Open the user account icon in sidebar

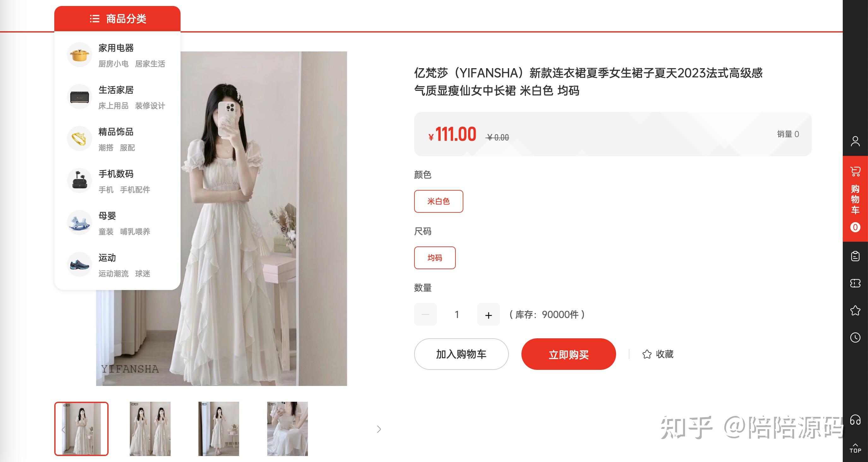855,141
